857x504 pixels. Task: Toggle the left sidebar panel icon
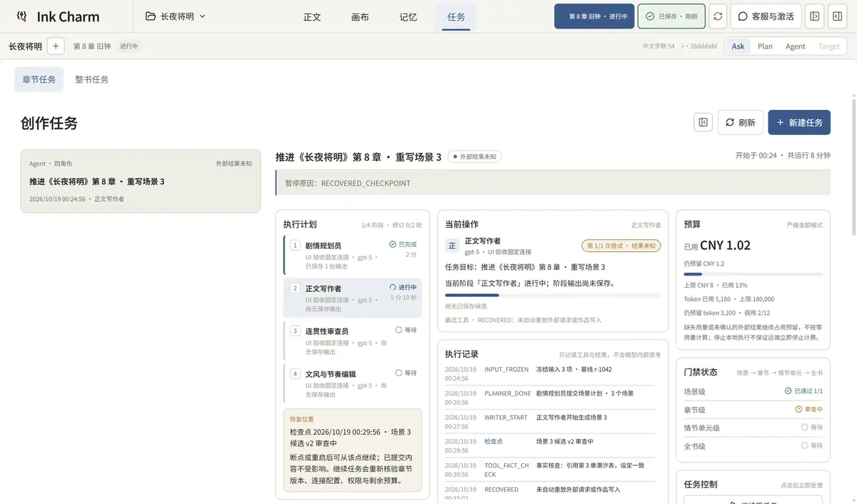pyautogui.click(x=814, y=16)
